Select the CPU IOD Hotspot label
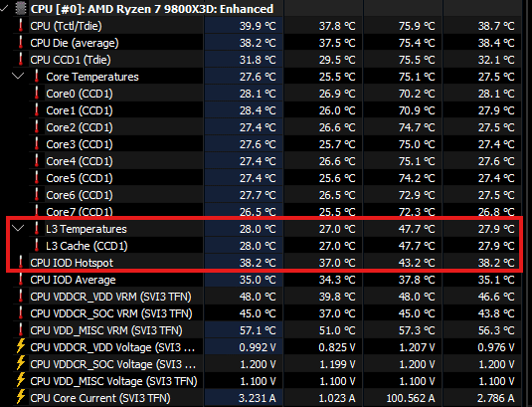The height and width of the screenshot is (407, 532). tap(72, 263)
